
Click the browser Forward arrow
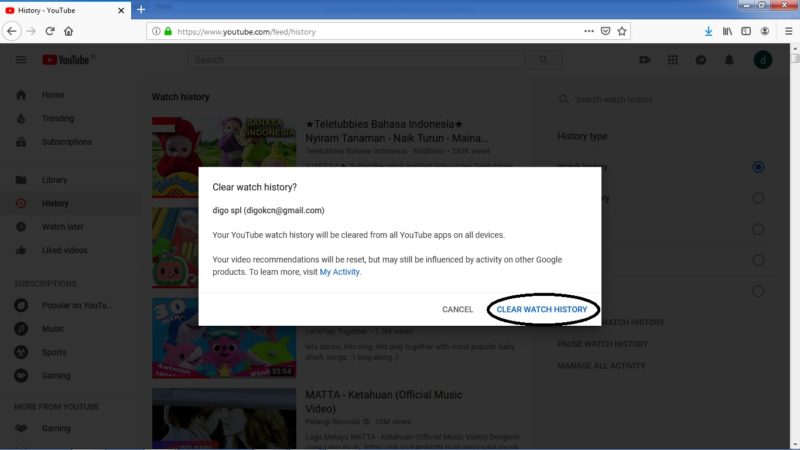31,31
